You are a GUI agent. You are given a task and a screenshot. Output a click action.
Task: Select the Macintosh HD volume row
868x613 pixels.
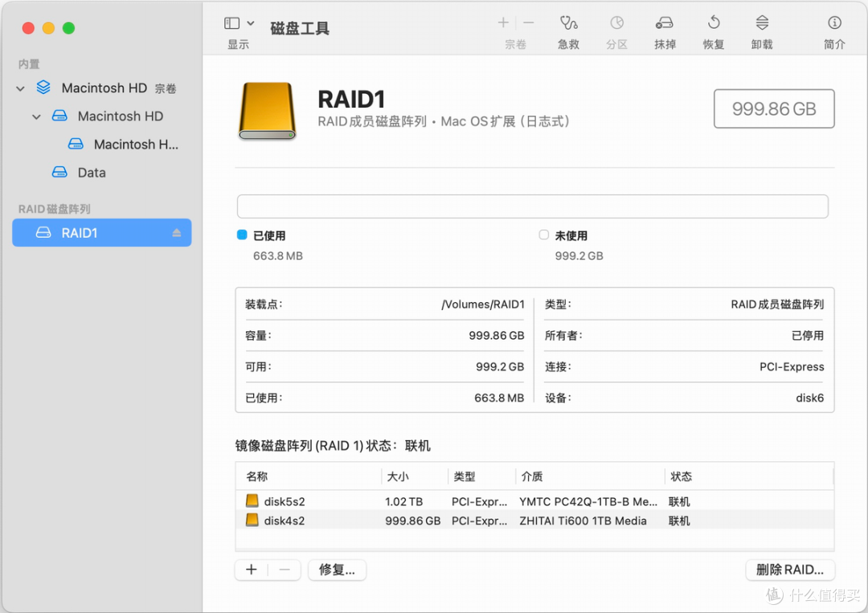103,116
